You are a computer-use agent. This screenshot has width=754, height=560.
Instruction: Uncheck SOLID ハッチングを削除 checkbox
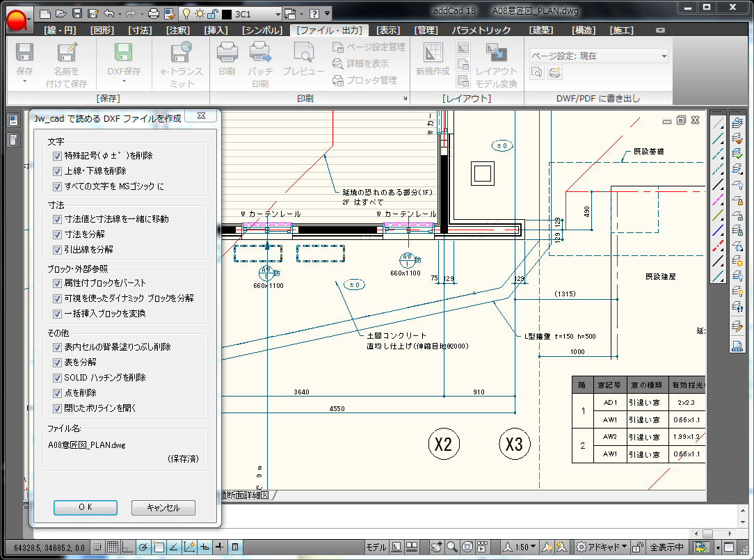click(x=57, y=378)
